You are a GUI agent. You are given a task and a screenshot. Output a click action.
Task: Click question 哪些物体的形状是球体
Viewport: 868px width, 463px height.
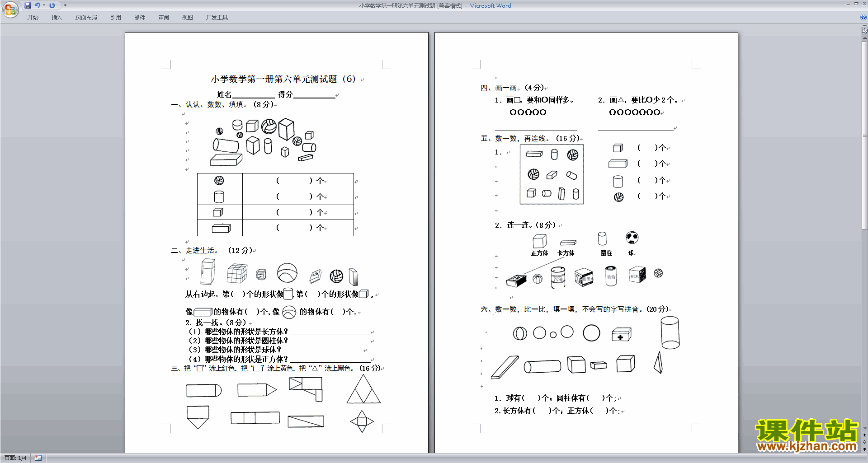click(x=243, y=350)
